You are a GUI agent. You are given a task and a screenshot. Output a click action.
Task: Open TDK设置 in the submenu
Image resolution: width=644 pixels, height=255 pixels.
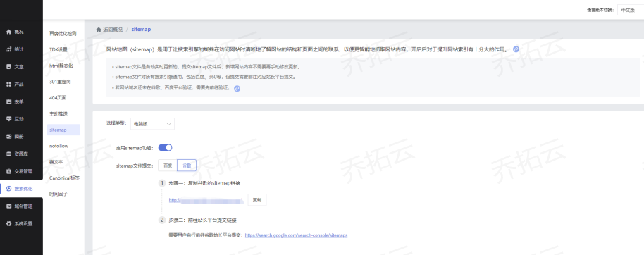coord(58,50)
